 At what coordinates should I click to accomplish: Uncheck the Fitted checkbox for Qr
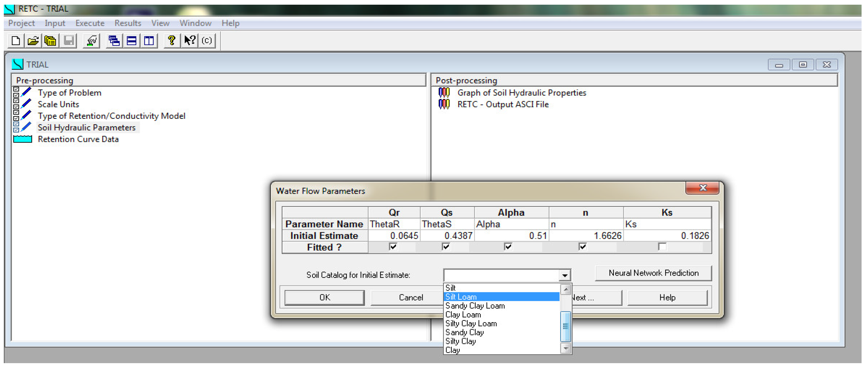click(x=392, y=247)
